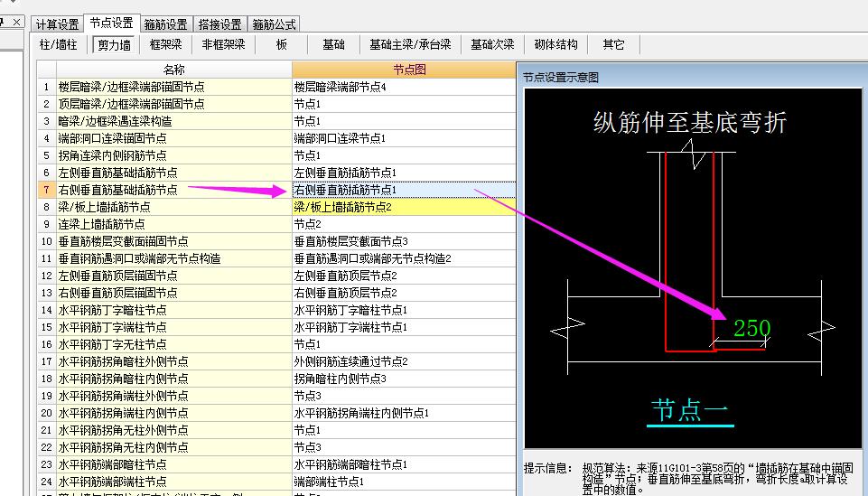Viewport: 868px width, 496px height.
Task: Select row 暗梁/边框梁遇连梁构造
Action: [x=173, y=121]
